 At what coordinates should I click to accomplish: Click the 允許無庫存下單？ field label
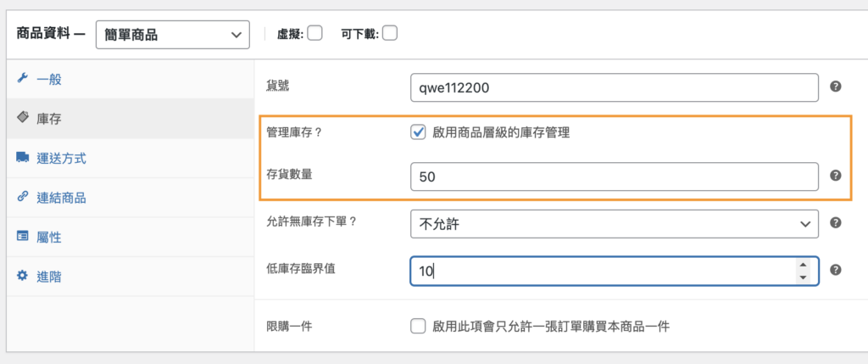(x=312, y=221)
